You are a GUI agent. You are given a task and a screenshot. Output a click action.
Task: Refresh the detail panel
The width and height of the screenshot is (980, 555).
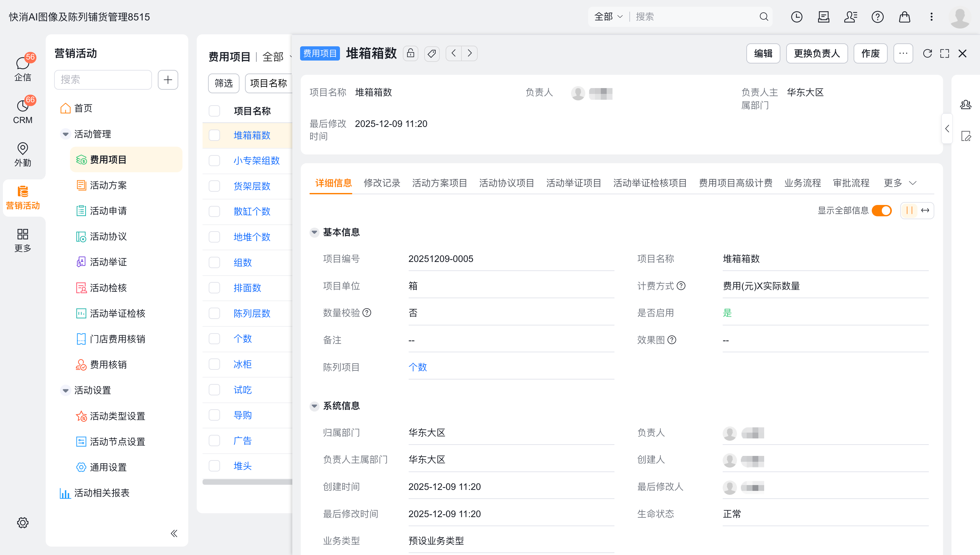(x=927, y=53)
